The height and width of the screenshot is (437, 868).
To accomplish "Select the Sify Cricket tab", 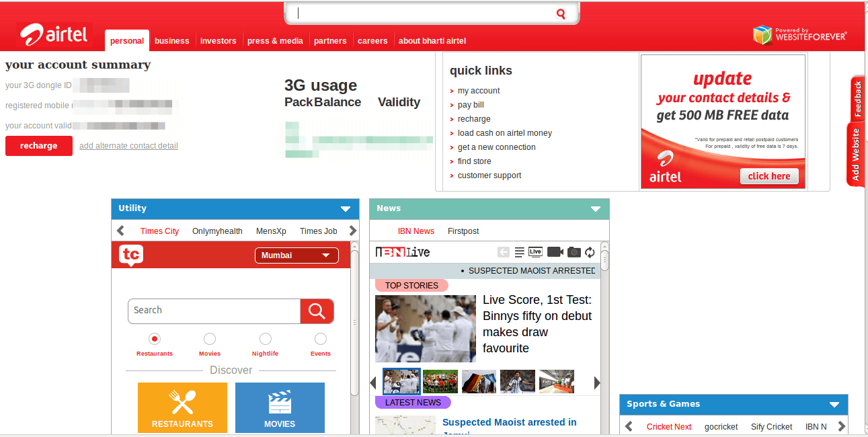I will click(771, 427).
